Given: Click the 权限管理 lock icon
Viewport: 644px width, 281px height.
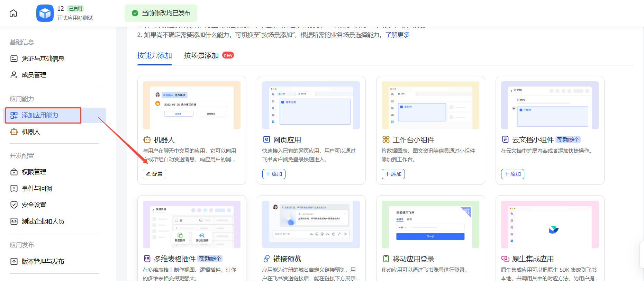Looking at the screenshot, I should click(14, 172).
